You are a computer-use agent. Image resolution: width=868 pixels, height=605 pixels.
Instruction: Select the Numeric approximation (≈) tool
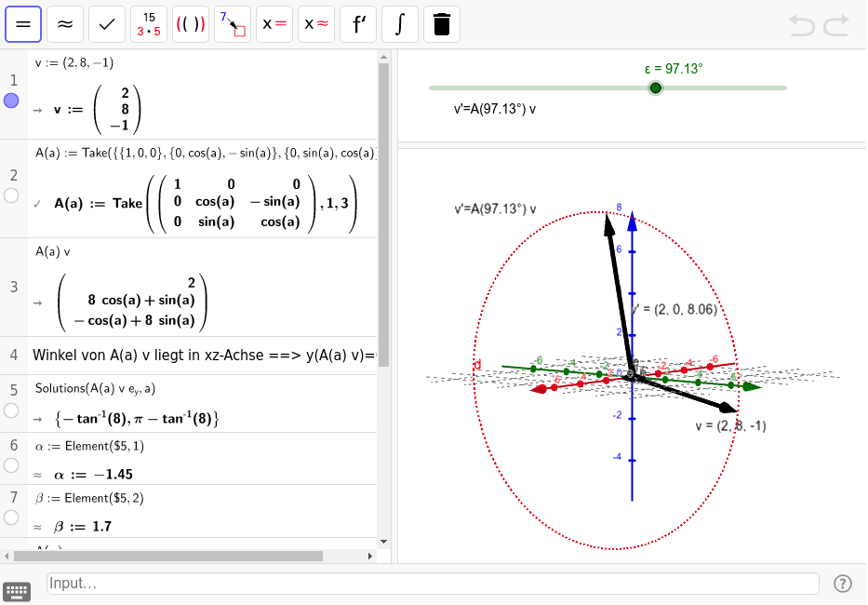65,24
